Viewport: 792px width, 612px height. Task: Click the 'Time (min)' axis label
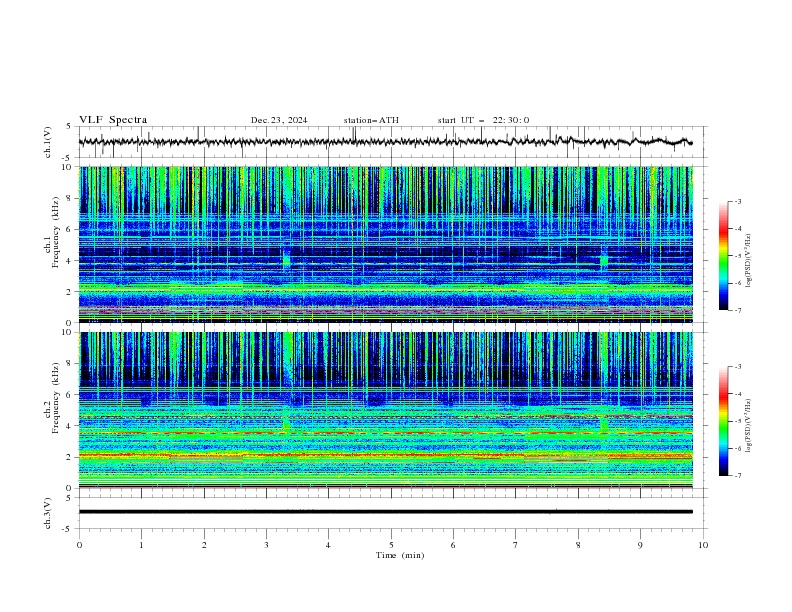pos(400,555)
